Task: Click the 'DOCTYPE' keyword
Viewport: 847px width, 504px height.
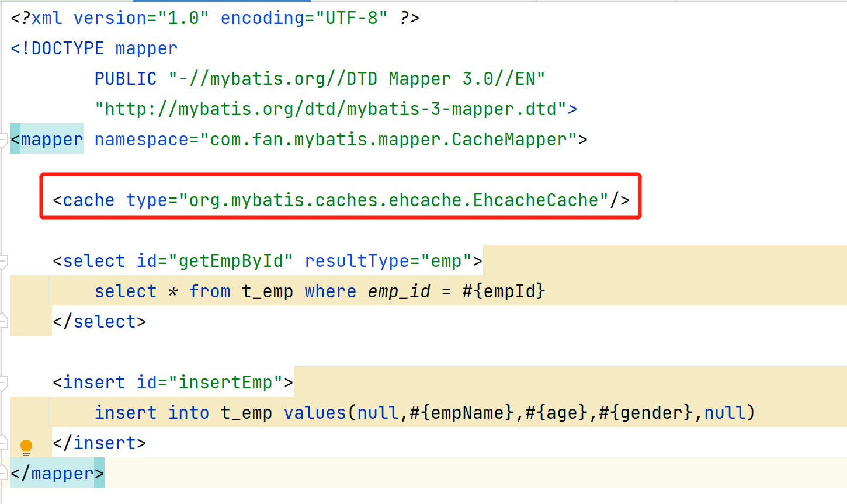Action: (68, 48)
